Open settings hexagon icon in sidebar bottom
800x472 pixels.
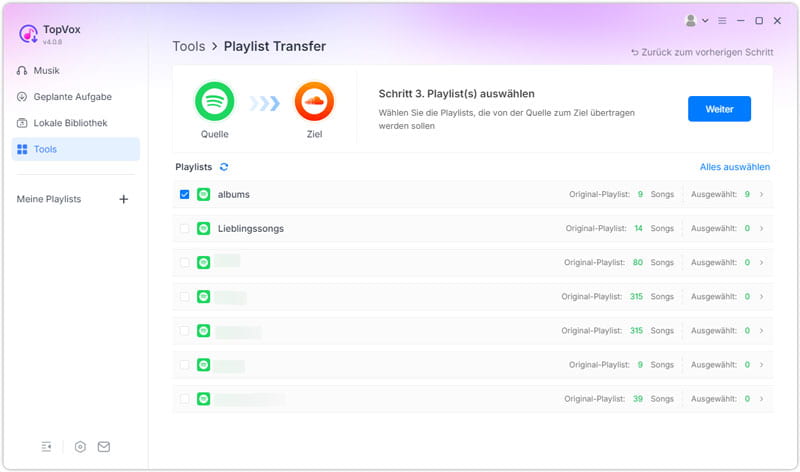click(x=80, y=447)
